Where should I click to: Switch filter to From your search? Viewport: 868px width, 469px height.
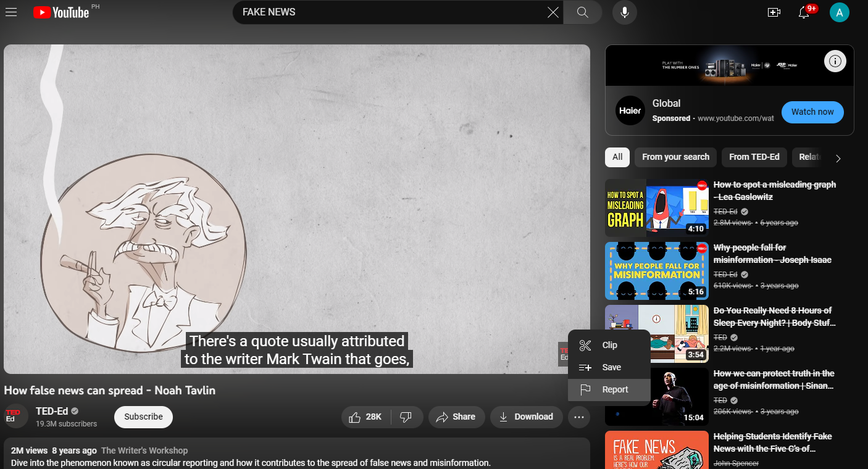tap(675, 157)
